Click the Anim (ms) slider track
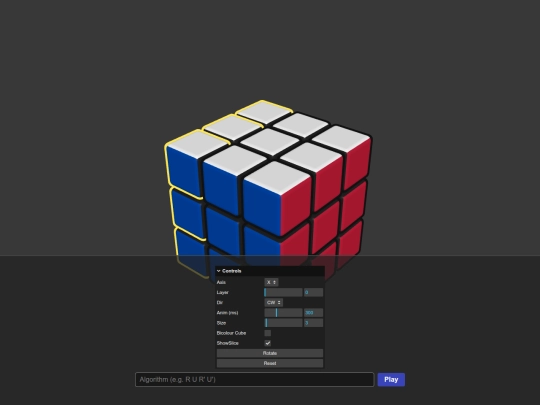The width and height of the screenshot is (540, 405). (283, 313)
